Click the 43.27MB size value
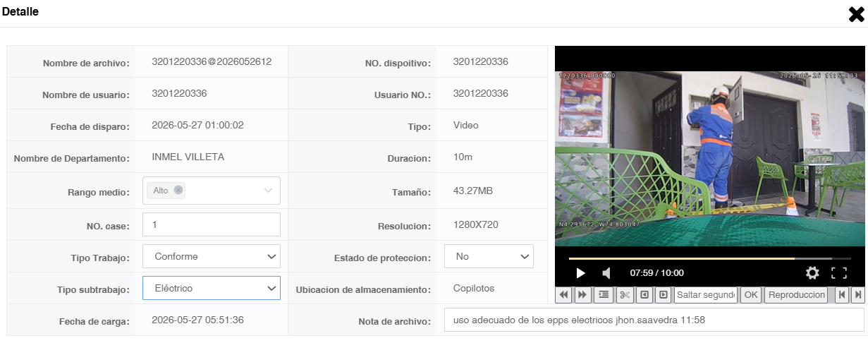 click(473, 191)
